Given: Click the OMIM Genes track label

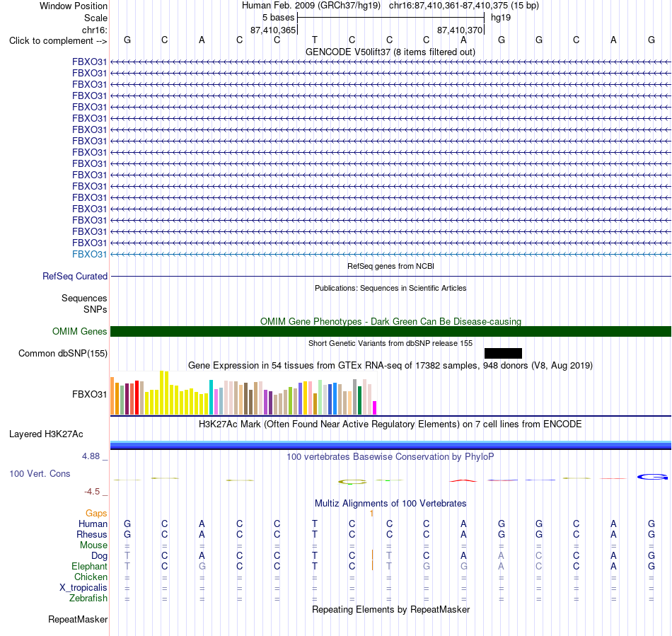Looking at the screenshot, I should tap(79, 331).
